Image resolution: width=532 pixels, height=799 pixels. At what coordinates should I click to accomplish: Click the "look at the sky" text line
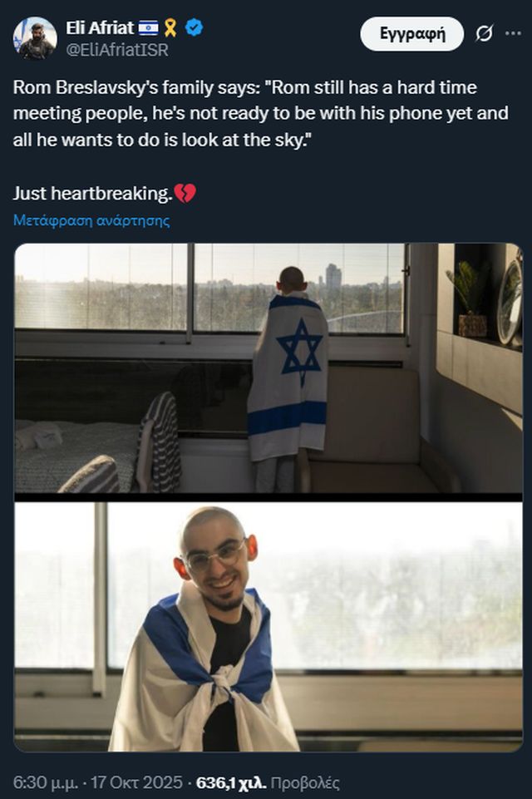coord(162,140)
